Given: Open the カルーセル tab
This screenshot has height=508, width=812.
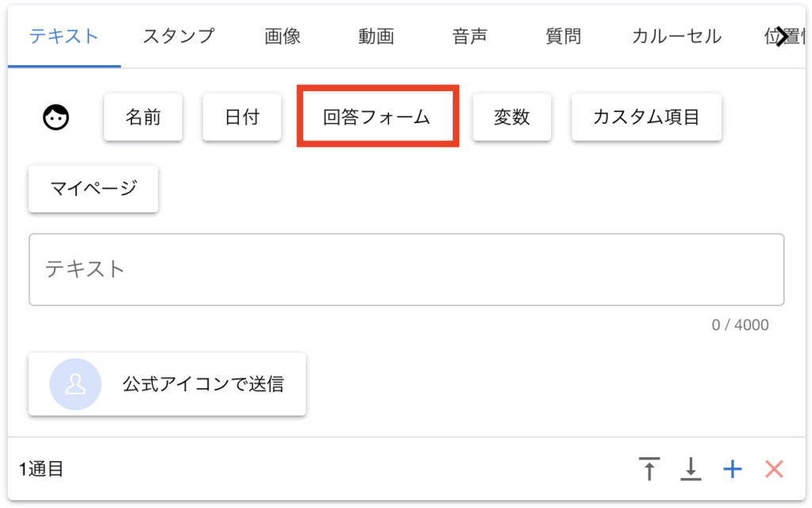Looking at the screenshot, I should [x=676, y=36].
